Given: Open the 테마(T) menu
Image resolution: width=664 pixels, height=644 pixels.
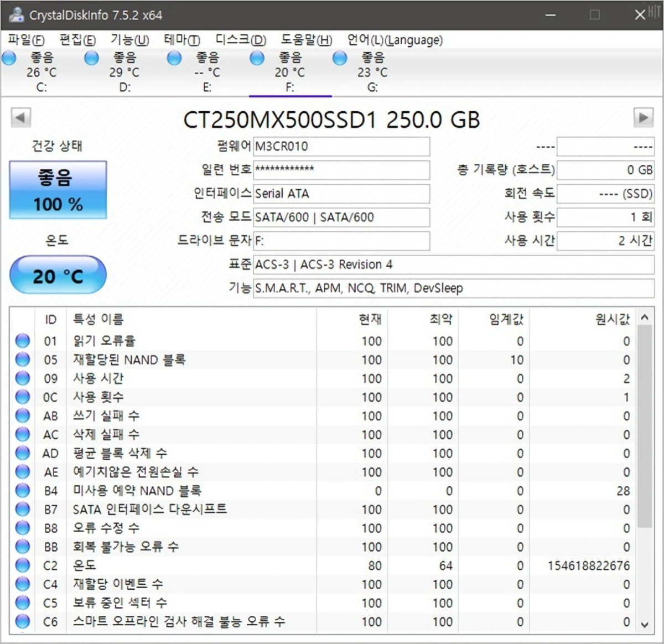Looking at the screenshot, I should pos(181,40).
